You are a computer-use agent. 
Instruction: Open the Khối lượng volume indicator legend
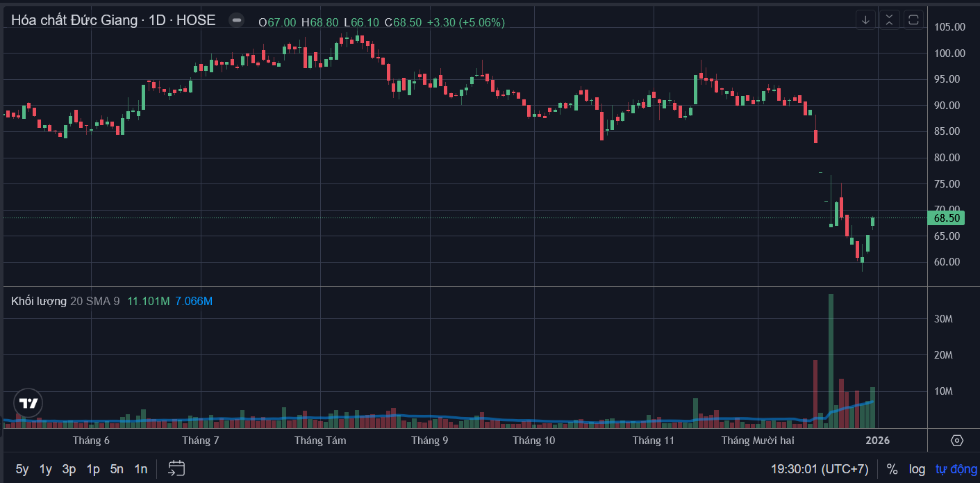pos(39,301)
